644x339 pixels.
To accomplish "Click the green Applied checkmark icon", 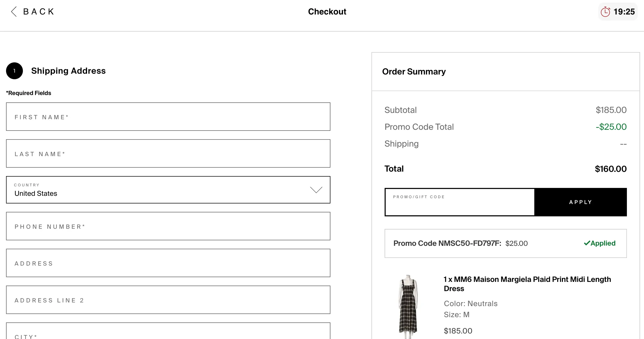I will 587,243.
